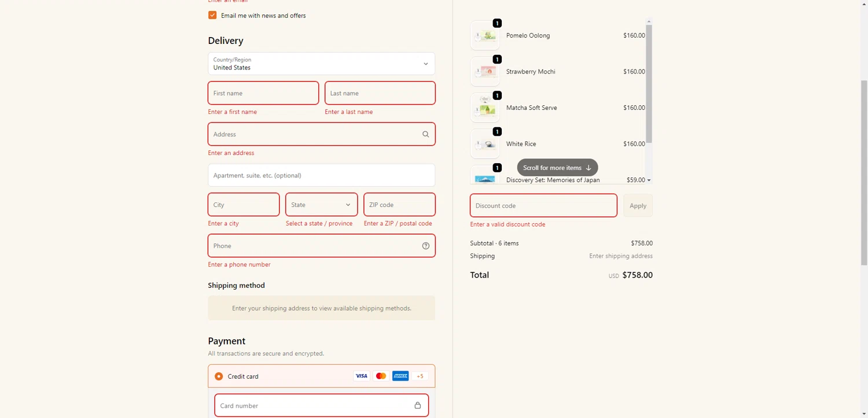Click the Card number field
Viewport: 868px width, 418px height.
(321, 405)
